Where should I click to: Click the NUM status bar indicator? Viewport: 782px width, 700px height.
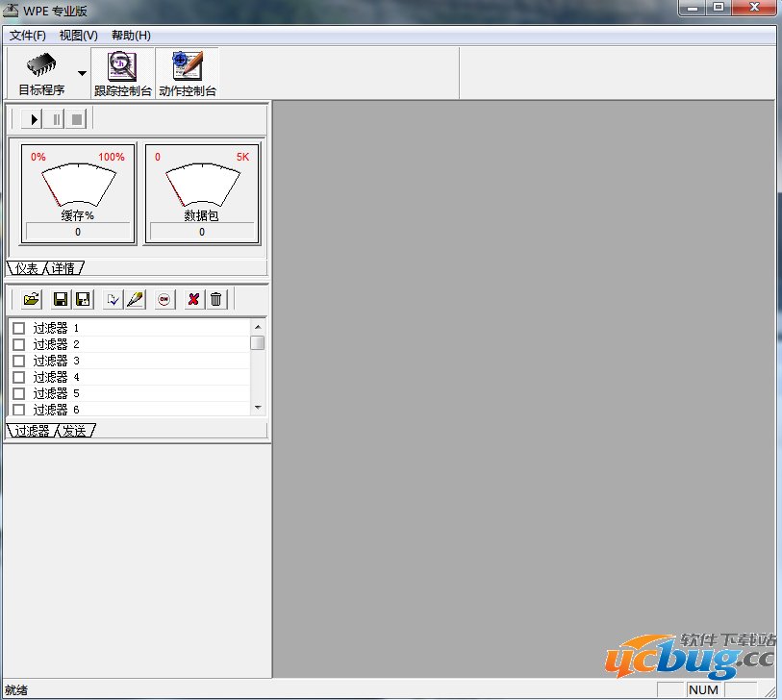click(704, 690)
